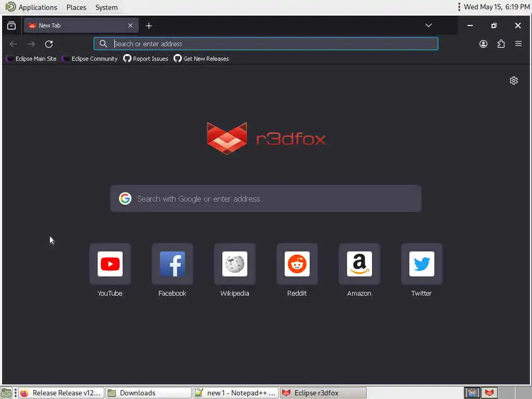Screen dimensions: 532x399
Task: Go back with the back arrow
Action: 13,44
